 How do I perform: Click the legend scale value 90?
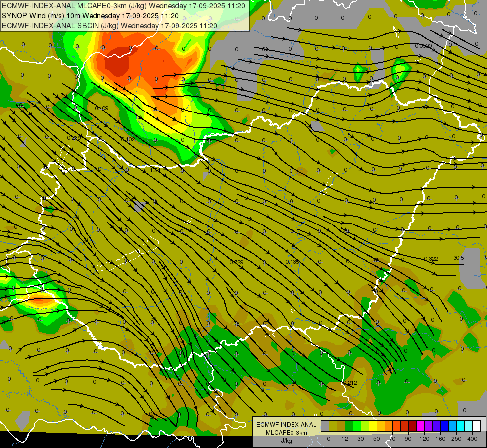pos(408,439)
